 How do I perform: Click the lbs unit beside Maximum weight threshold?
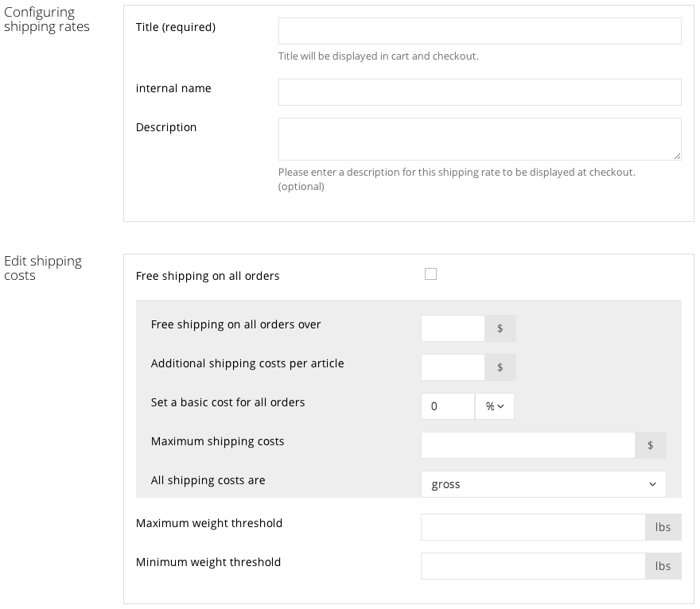[663, 526]
